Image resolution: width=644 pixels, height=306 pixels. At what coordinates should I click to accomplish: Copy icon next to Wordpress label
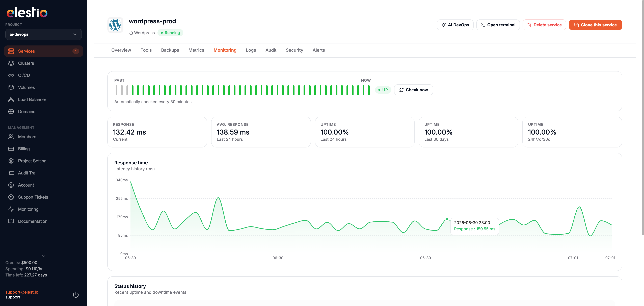(x=131, y=33)
